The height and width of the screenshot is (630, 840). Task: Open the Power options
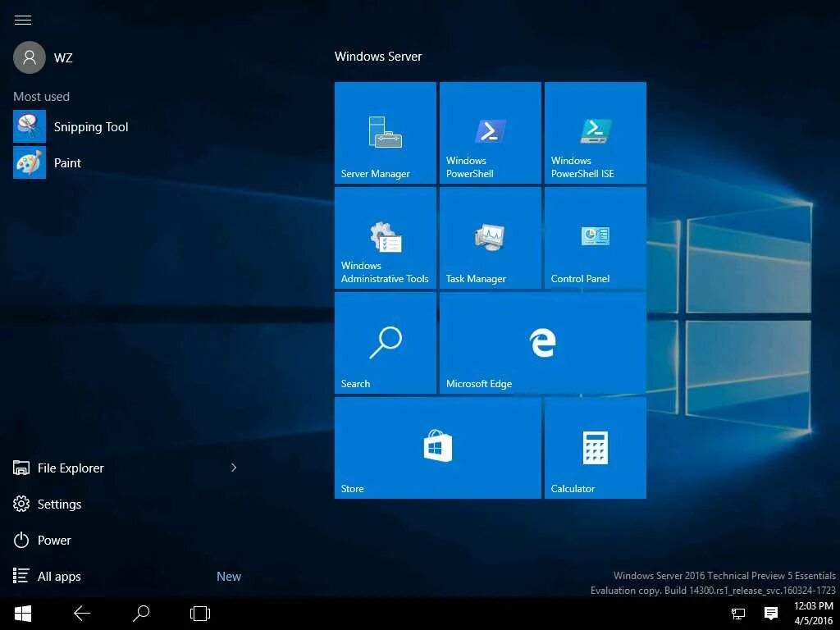coord(42,540)
